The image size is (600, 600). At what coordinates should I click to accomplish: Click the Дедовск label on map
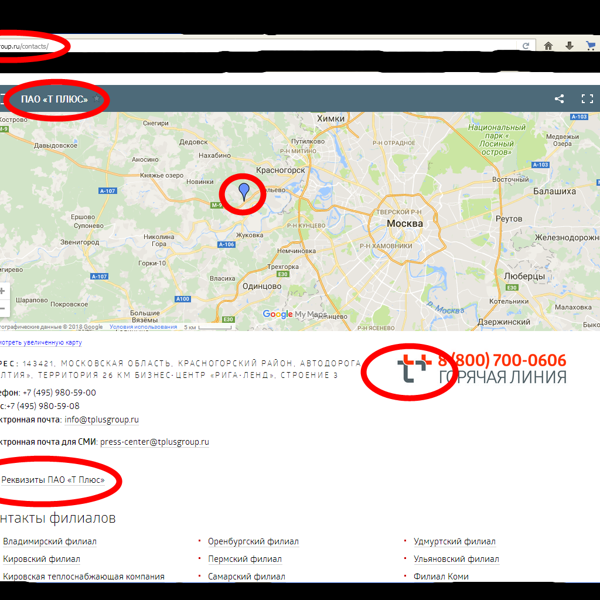click(x=193, y=142)
